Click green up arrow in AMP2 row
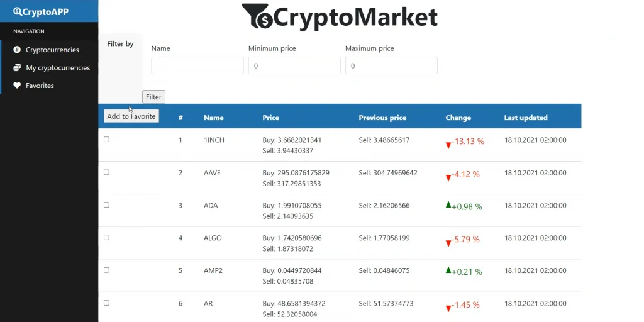The height and width of the screenshot is (322, 644). [x=448, y=269]
